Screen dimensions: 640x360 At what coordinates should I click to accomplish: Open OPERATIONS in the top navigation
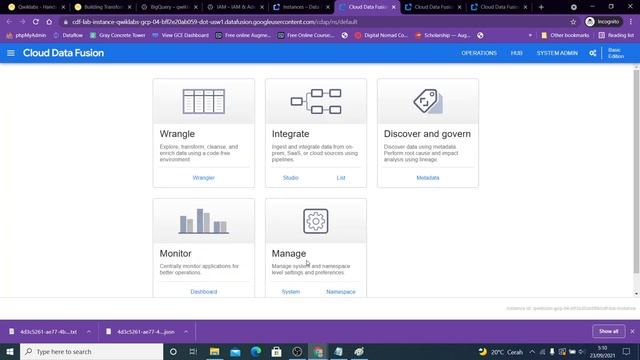tap(479, 53)
